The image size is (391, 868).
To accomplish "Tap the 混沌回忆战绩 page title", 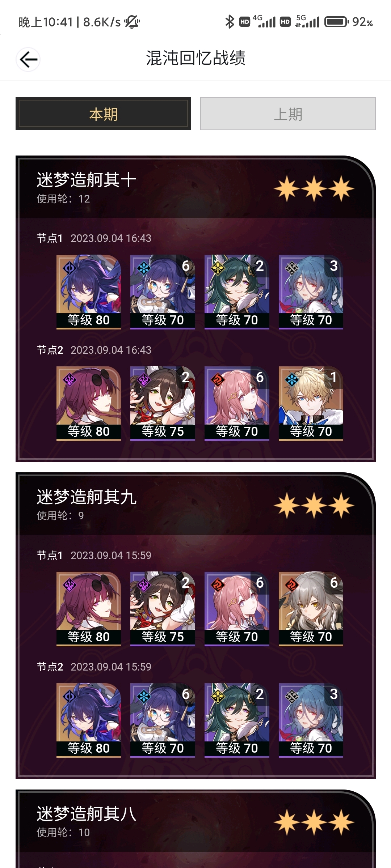I will tap(196, 58).
